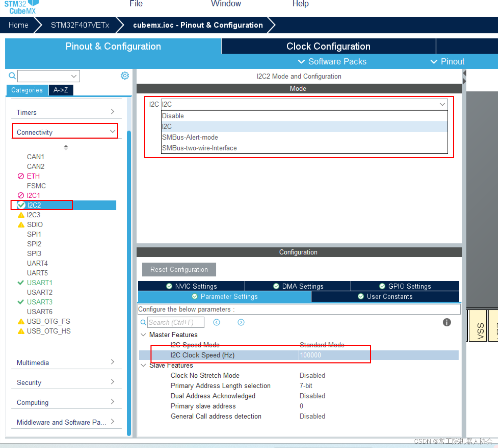This screenshot has height=448, width=498.
Task: Select CAN1 peripheral
Action: coord(36,157)
